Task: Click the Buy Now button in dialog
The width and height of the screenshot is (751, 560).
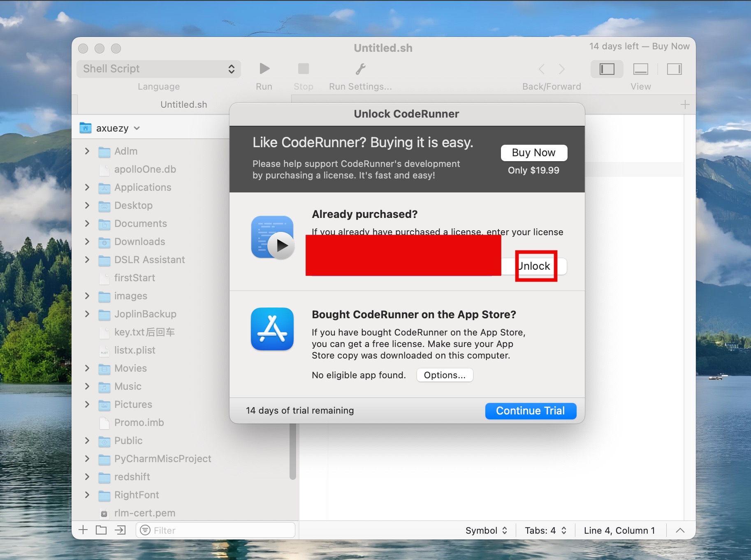Action: (x=533, y=153)
